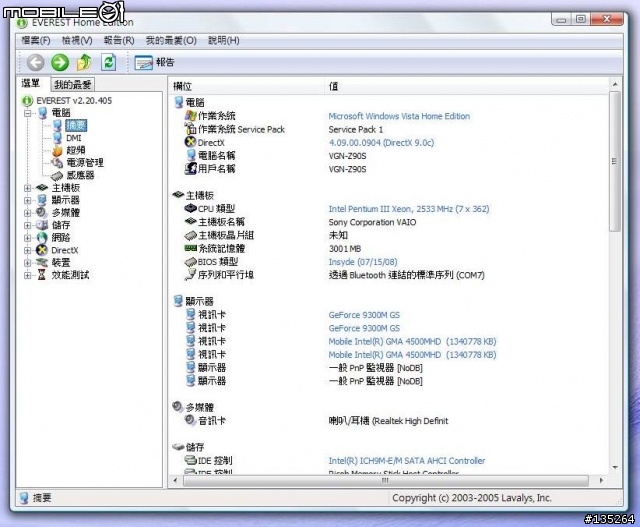Select EVEREST v2.20.405 root node

(74, 100)
